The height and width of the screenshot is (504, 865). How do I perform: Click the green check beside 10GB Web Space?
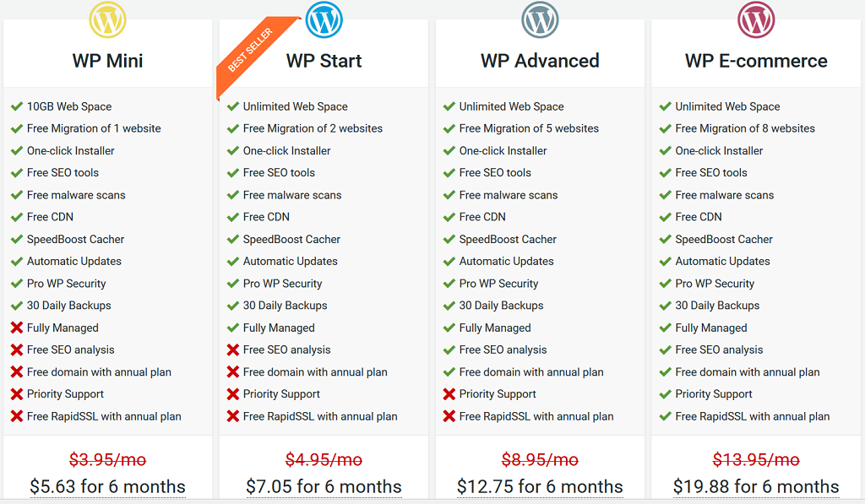coord(17,106)
